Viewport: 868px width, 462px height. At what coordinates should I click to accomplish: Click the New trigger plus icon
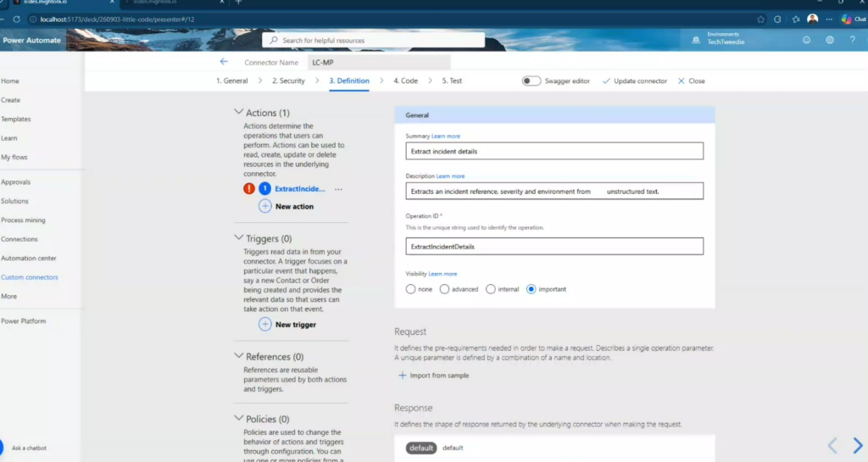pyautogui.click(x=265, y=324)
